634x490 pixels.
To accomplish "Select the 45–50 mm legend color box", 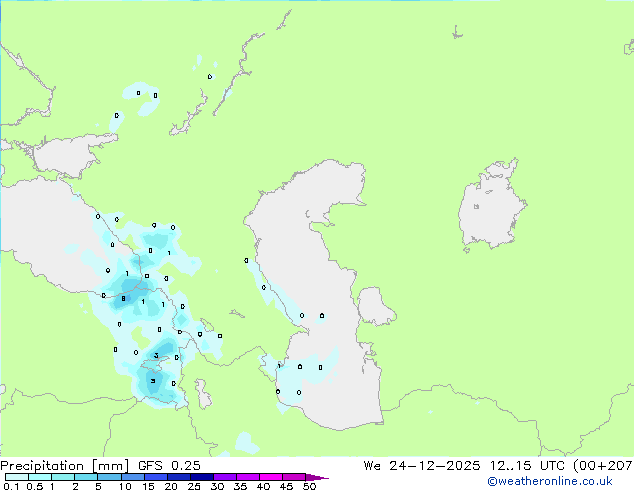I will pos(294,477).
